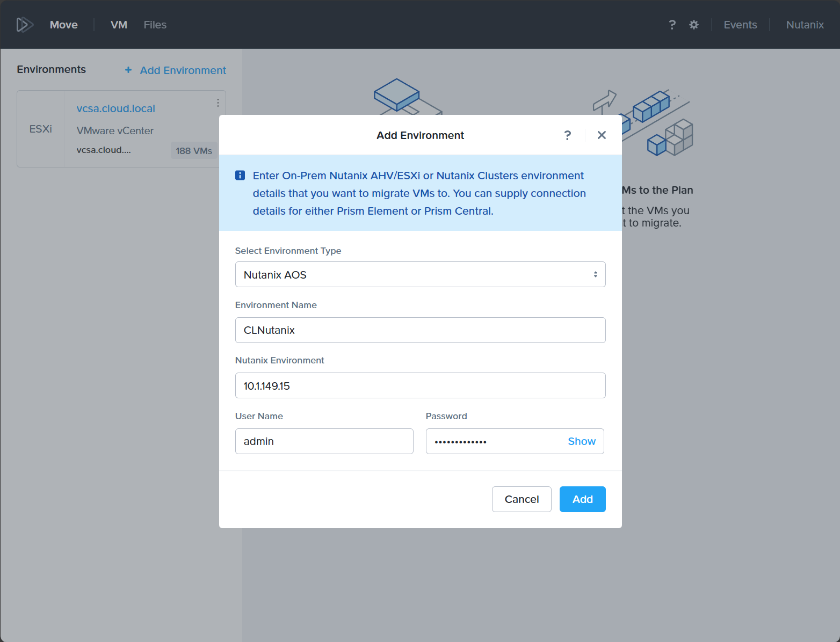Show the password characters
This screenshot has height=642, width=840.
click(582, 441)
